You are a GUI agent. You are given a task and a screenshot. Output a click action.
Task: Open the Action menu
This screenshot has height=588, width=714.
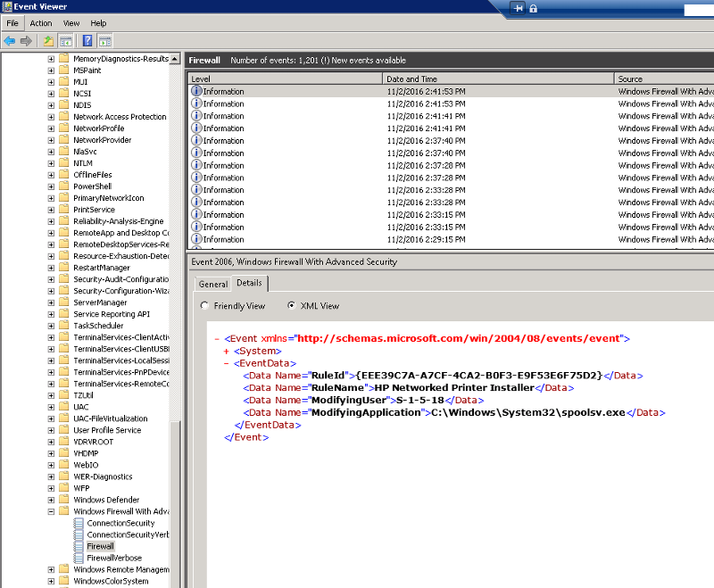[41, 23]
